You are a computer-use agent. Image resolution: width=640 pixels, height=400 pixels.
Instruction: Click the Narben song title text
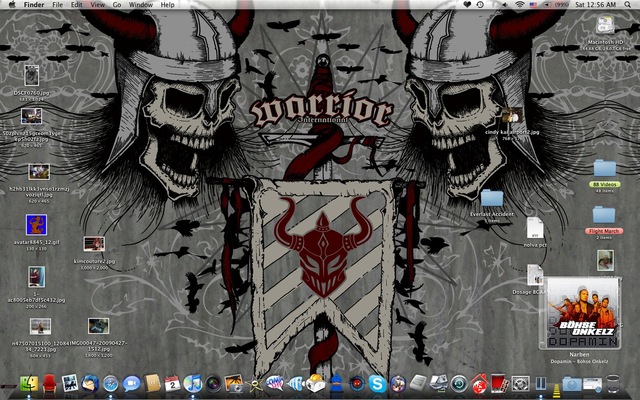pos(579,354)
